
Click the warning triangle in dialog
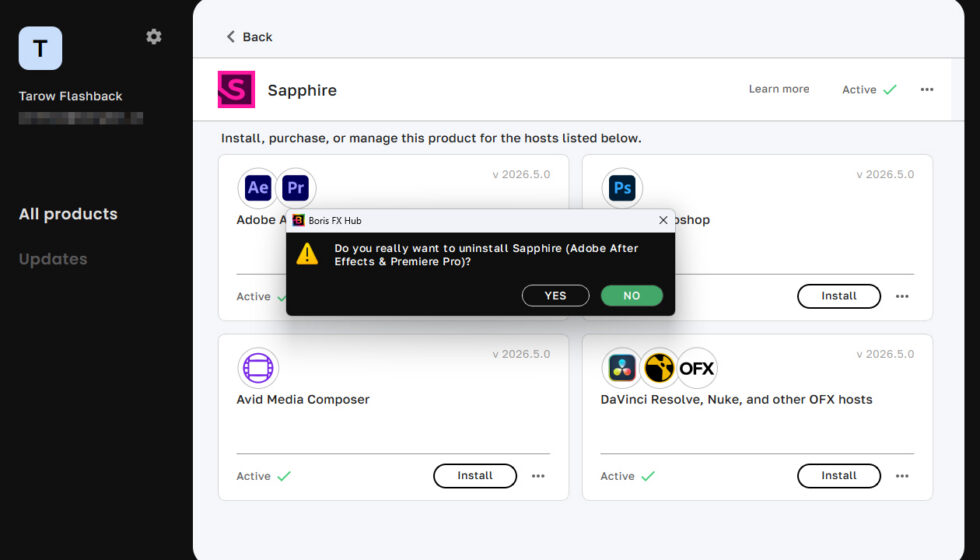coord(307,254)
